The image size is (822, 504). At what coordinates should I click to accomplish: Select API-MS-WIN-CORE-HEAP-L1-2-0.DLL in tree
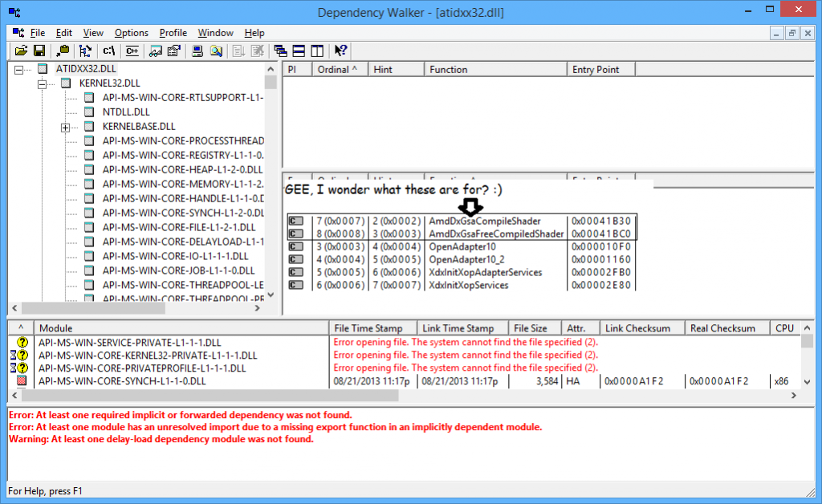(x=182, y=169)
